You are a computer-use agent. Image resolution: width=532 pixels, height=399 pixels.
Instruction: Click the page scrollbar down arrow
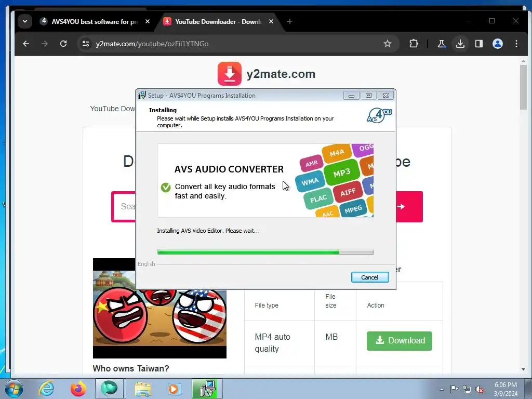pyautogui.click(x=523, y=369)
